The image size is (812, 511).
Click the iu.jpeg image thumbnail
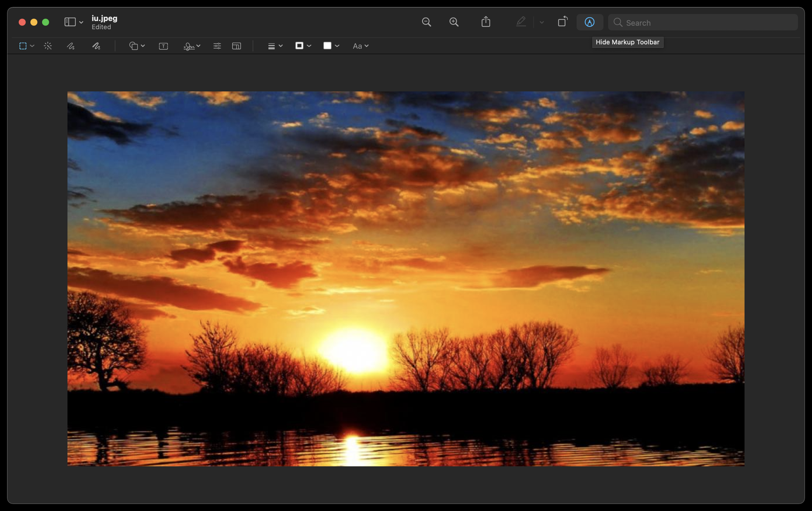406,279
